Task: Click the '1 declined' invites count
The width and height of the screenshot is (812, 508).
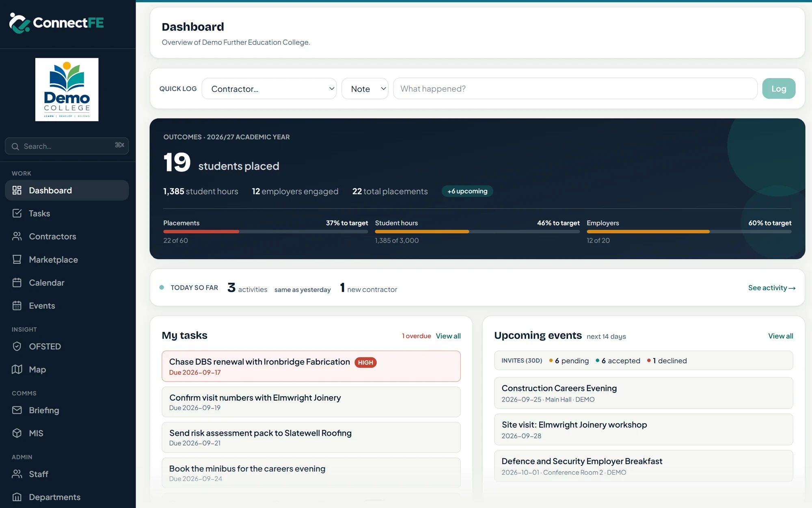Action: point(667,361)
